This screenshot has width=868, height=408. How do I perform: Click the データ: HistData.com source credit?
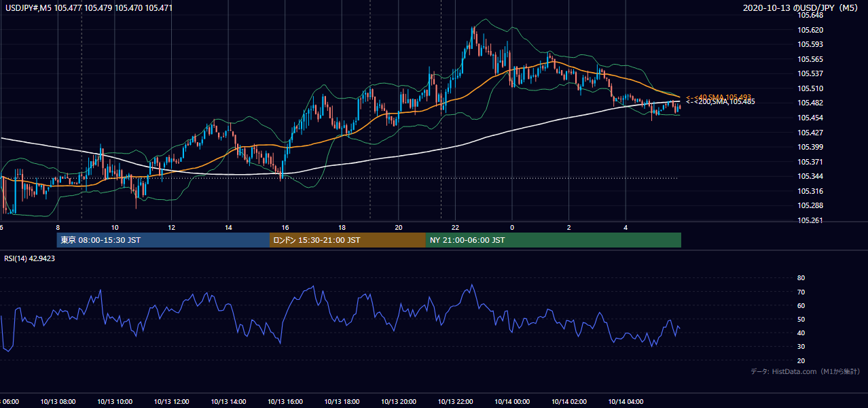pos(806,371)
